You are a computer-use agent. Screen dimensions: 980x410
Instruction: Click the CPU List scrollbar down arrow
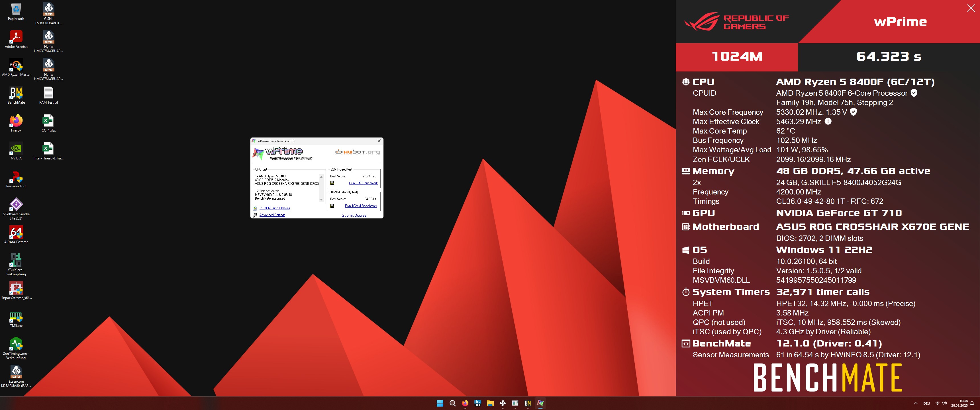click(321, 200)
